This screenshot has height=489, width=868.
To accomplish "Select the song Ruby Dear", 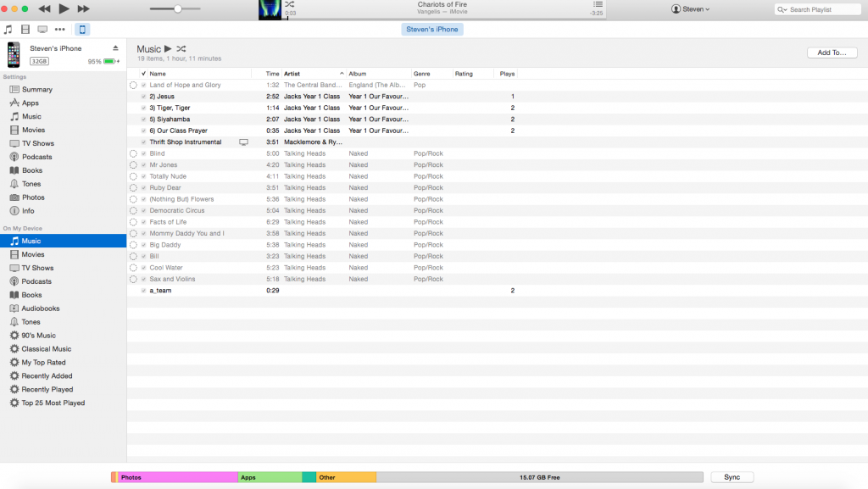I will pyautogui.click(x=165, y=188).
